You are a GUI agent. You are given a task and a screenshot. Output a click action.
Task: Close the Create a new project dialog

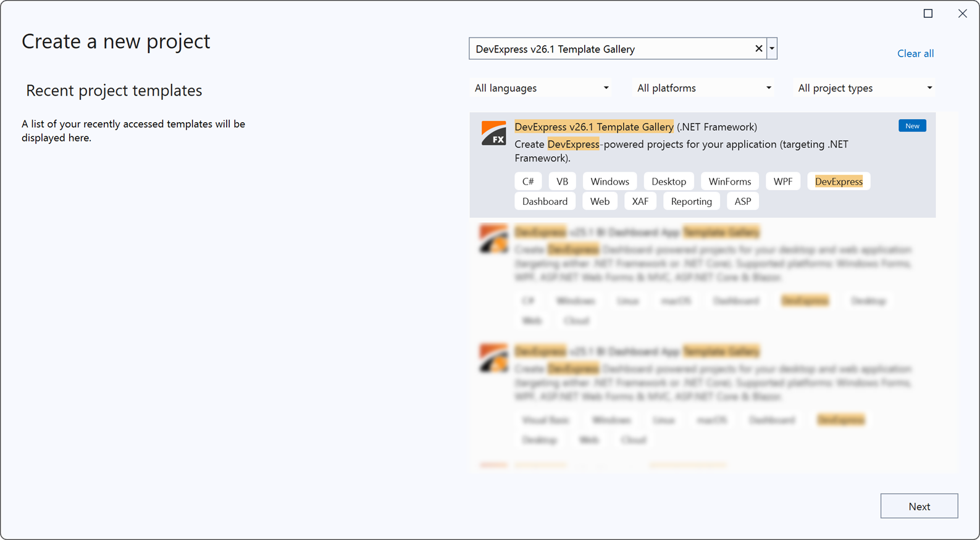click(962, 14)
